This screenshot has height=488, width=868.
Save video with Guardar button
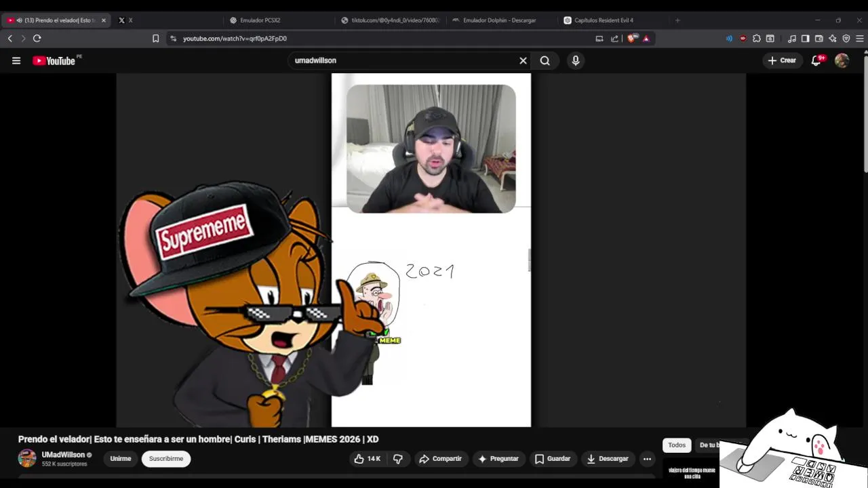tap(553, 459)
